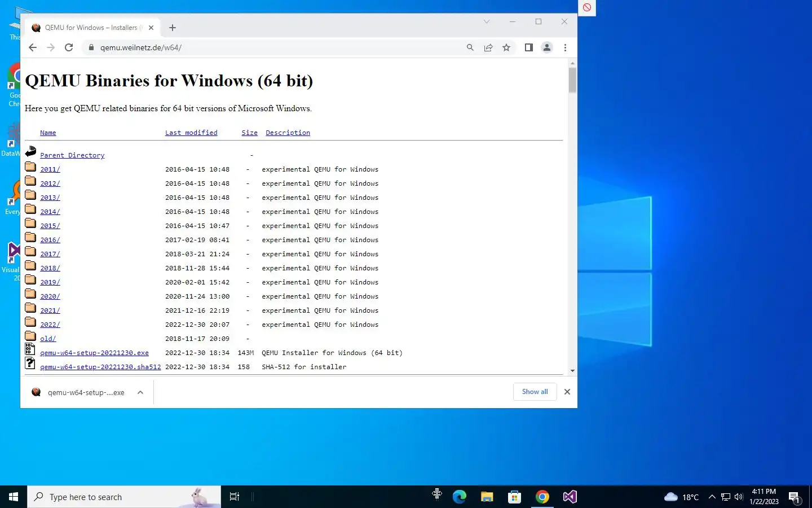Download qemu-w64-setup-20221230.exe
Screen dimensions: 812x508
[94, 353]
